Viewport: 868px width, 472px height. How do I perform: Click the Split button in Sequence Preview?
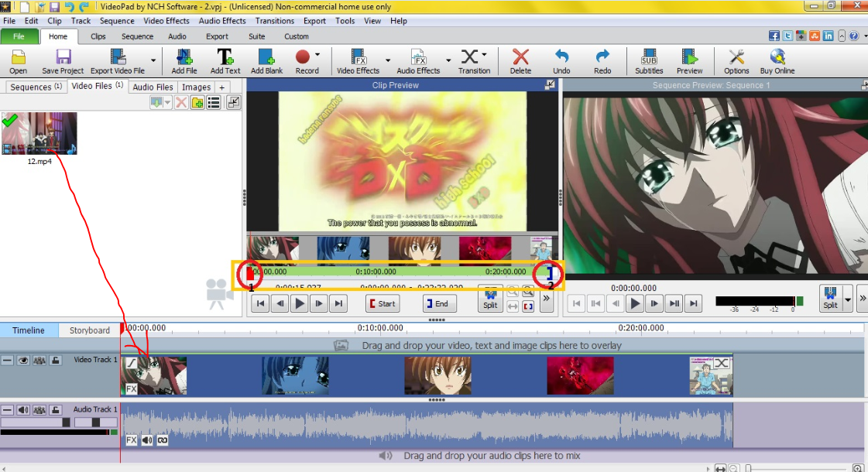pyautogui.click(x=830, y=298)
